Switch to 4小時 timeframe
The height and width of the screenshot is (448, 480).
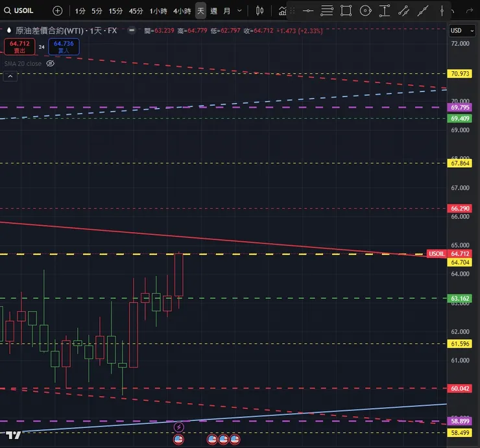182,11
